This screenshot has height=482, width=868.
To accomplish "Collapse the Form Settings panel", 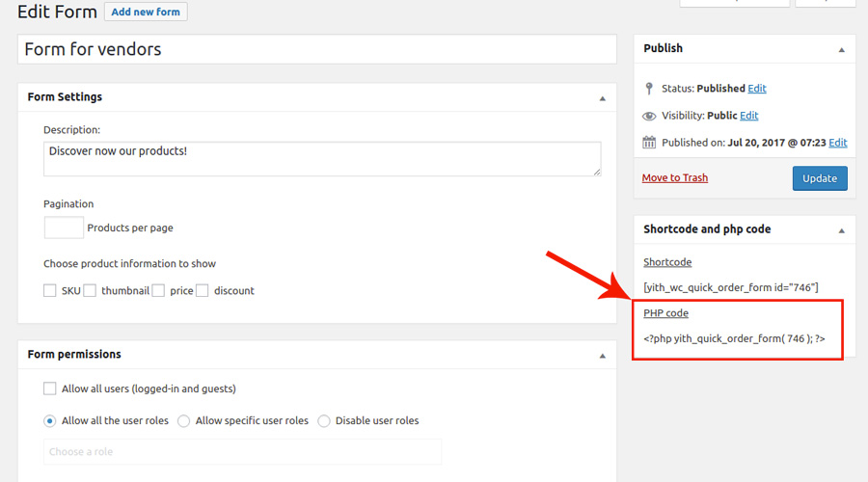I will pos(602,98).
